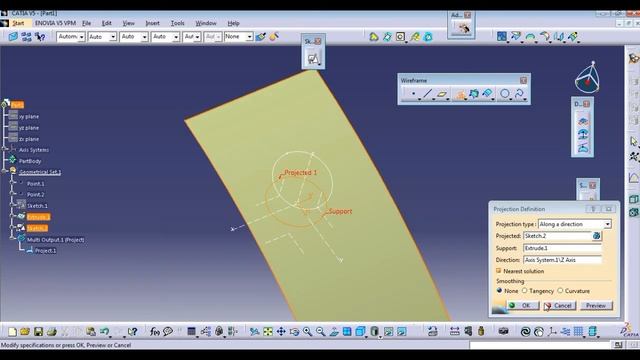The height and width of the screenshot is (360, 640).
Task: Click the Save floppy disk icon
Action: click(38, 331)
